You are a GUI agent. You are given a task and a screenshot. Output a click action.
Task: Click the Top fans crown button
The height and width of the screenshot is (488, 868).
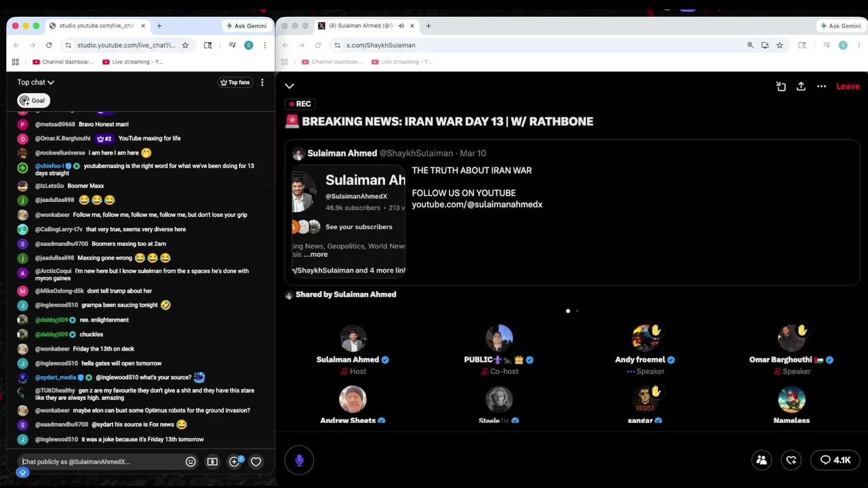[x=235, y=83]
